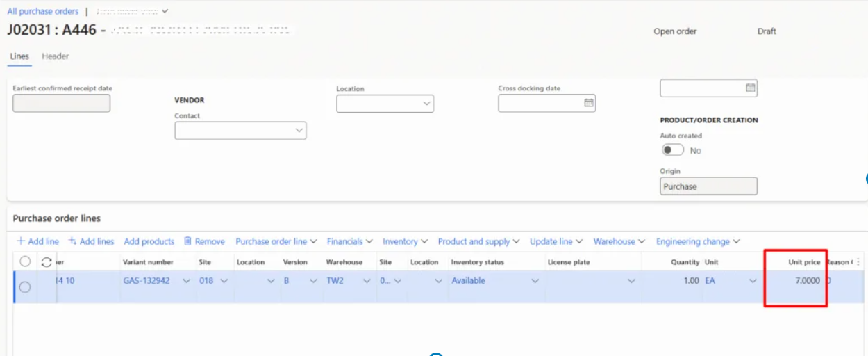Open the view selector chevron beside All purchase orders
The width and height of the screenshot is (868, 356).
click(x=165, y=11)
